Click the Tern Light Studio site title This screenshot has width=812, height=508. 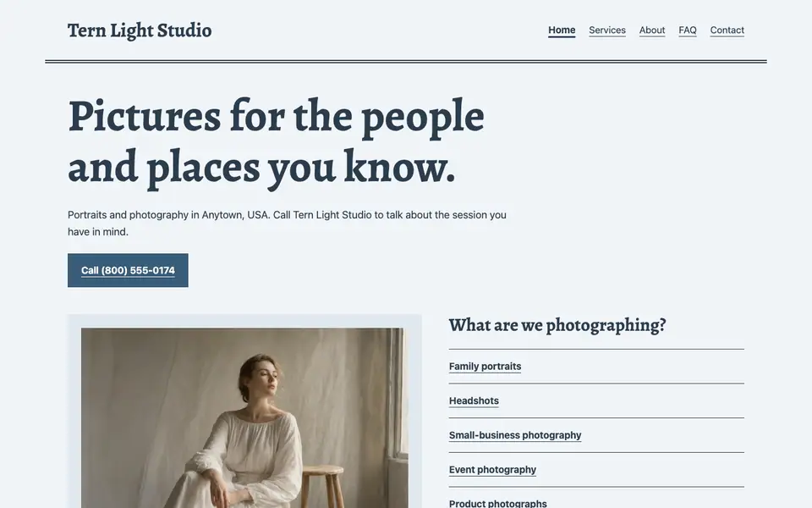point(140,30)
